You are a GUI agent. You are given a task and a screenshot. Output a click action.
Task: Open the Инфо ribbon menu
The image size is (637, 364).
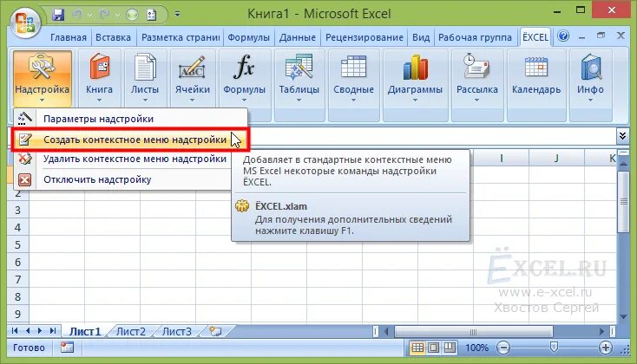(x=590, y=77)
